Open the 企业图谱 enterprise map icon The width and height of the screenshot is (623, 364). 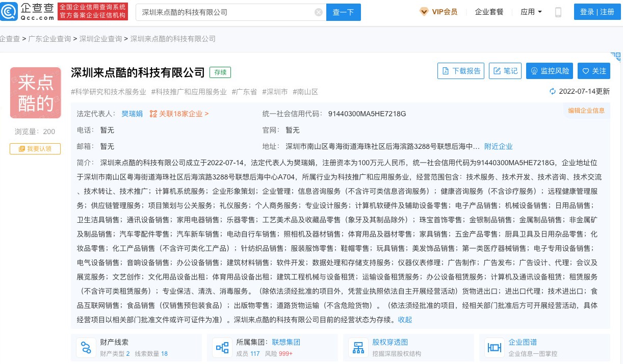495,348
